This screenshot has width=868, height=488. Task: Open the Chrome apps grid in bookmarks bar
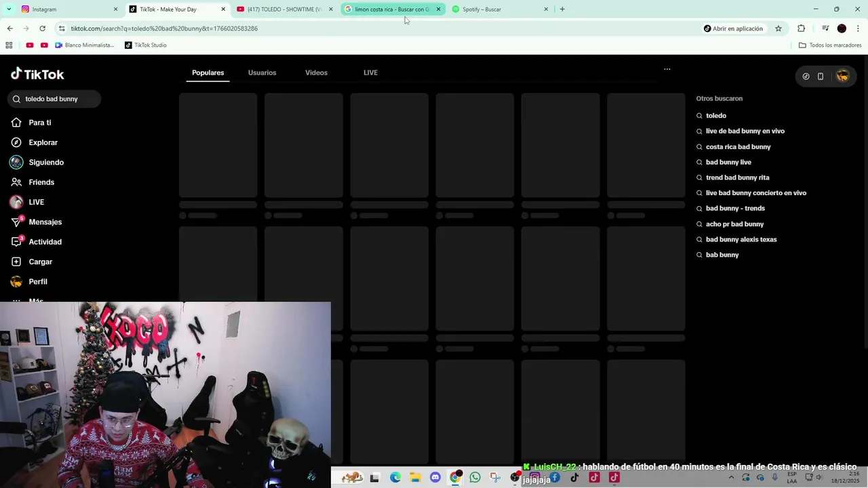(9, 45)
